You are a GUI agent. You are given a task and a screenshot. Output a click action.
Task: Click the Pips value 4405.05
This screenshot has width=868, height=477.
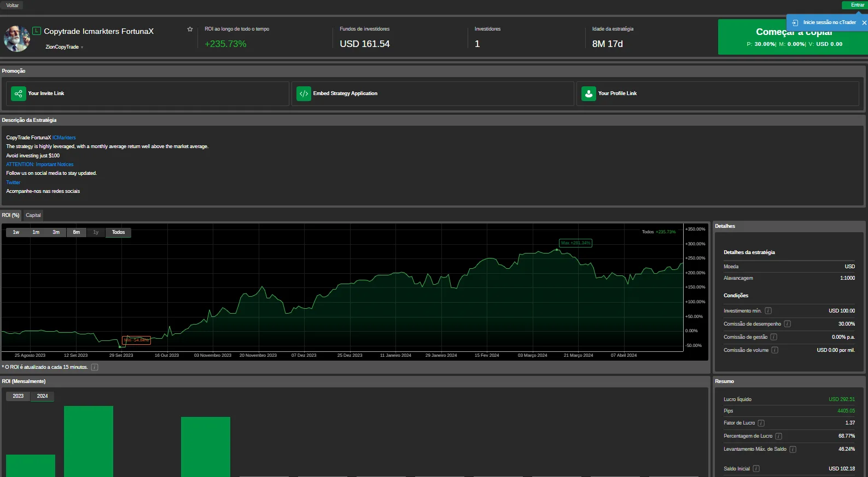846,411
